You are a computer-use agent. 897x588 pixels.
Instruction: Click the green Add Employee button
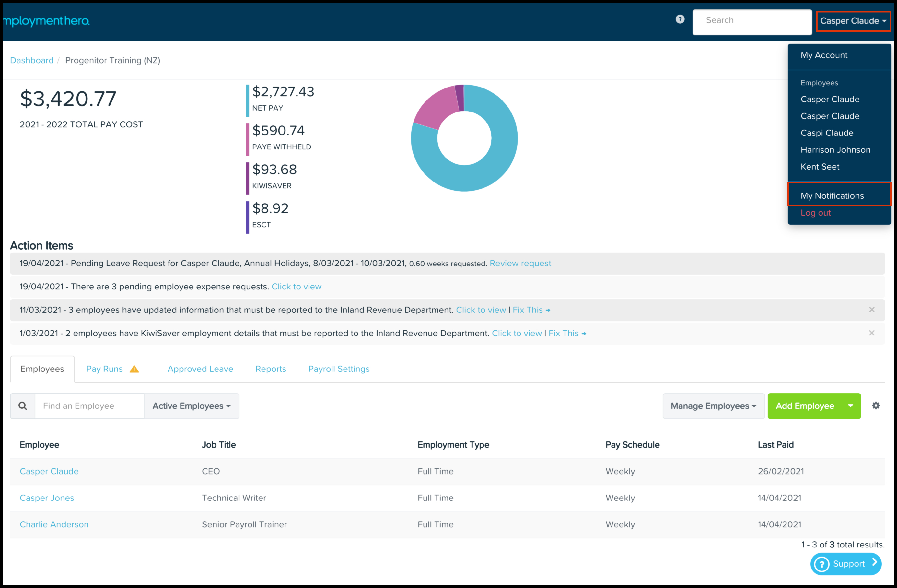pos(805,406)
